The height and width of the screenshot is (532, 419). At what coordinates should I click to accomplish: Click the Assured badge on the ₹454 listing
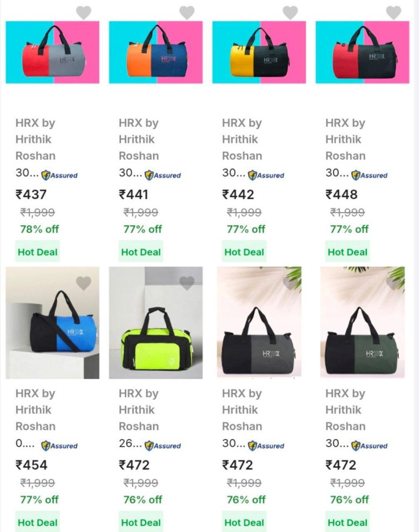[x=59, y=446]
